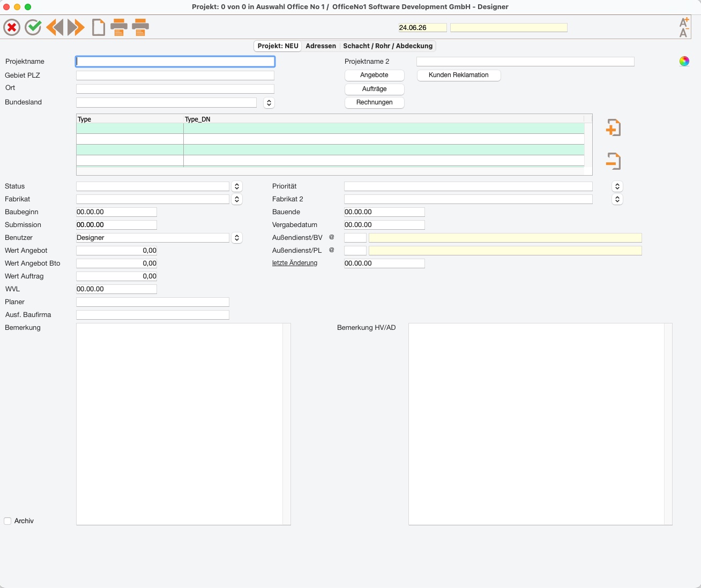
Task: Go to previous record with left arrow
Action: (x=55, y=27)
